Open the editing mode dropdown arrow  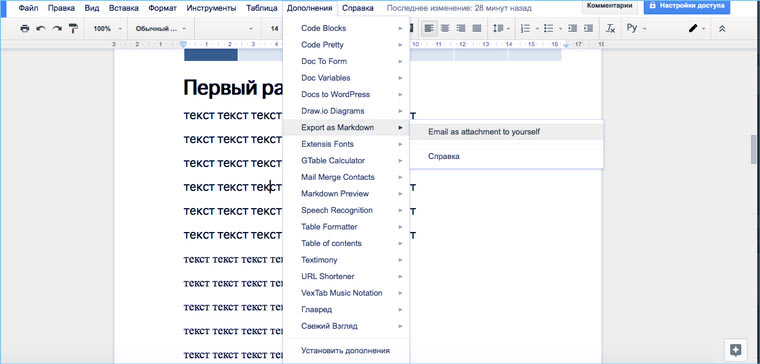click(x=703, y=29)
